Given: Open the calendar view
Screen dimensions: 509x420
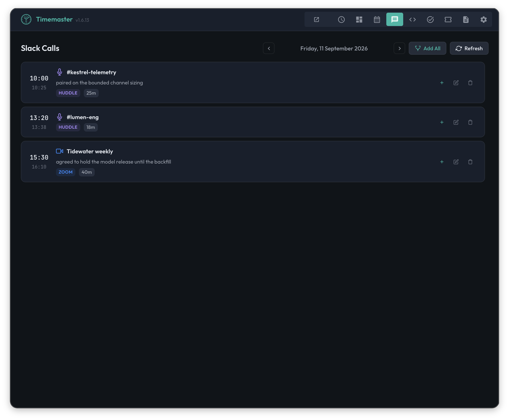Looking at the screenshot, I should click(x=377, y=20).
